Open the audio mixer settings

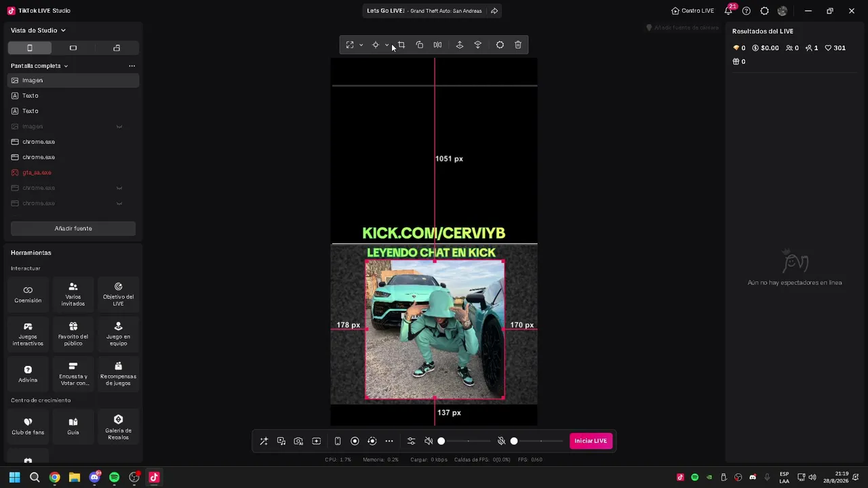[x=411, y=441]
